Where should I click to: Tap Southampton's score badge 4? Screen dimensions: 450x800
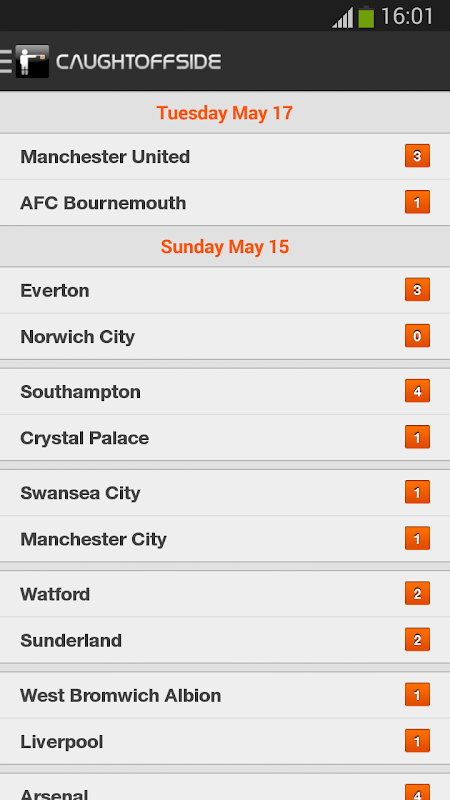click(417, 391)
